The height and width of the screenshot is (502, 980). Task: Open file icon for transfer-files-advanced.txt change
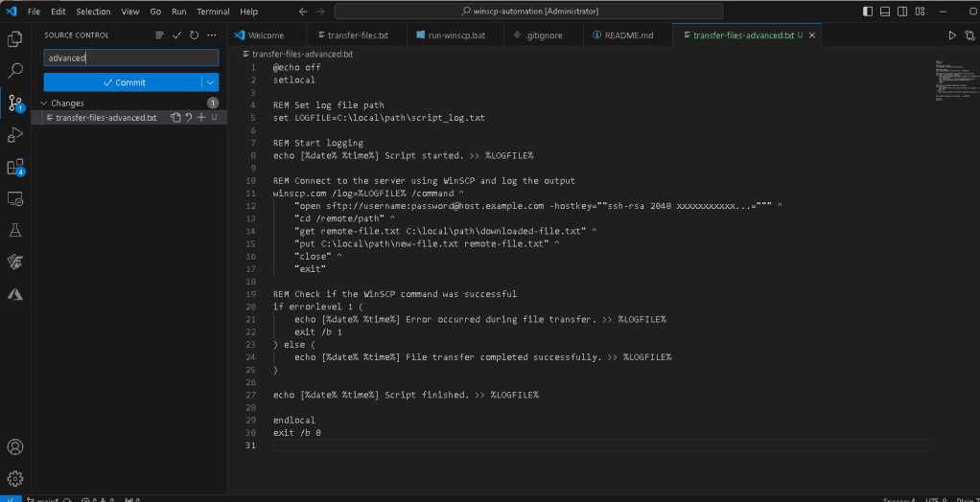(175, 118)
